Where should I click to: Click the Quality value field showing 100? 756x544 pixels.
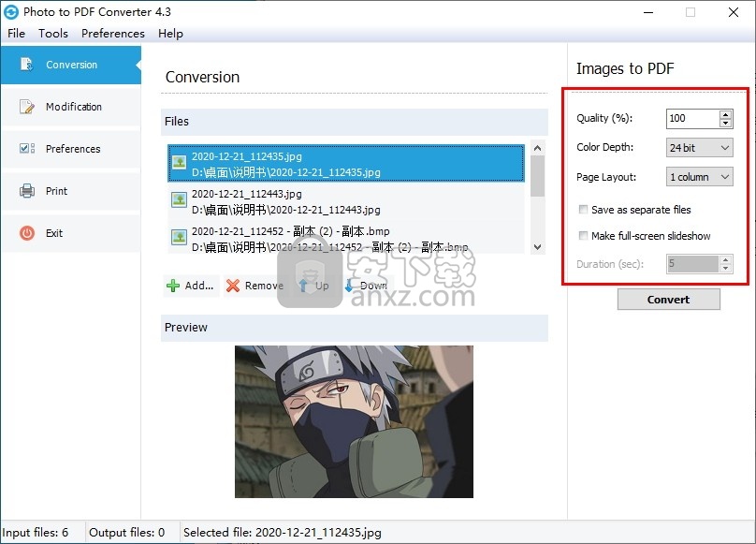pyautogui.click(x=693, y=118)
